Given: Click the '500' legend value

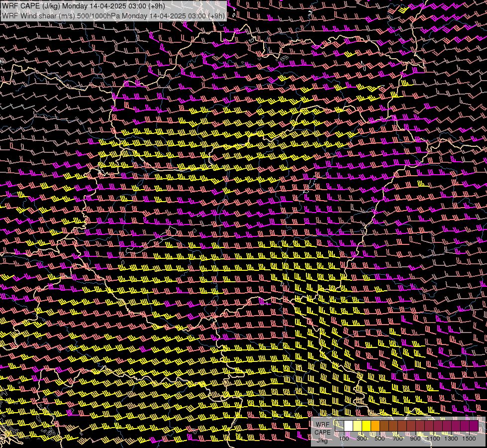Looking at the screenshot, I should coord(380,439).
